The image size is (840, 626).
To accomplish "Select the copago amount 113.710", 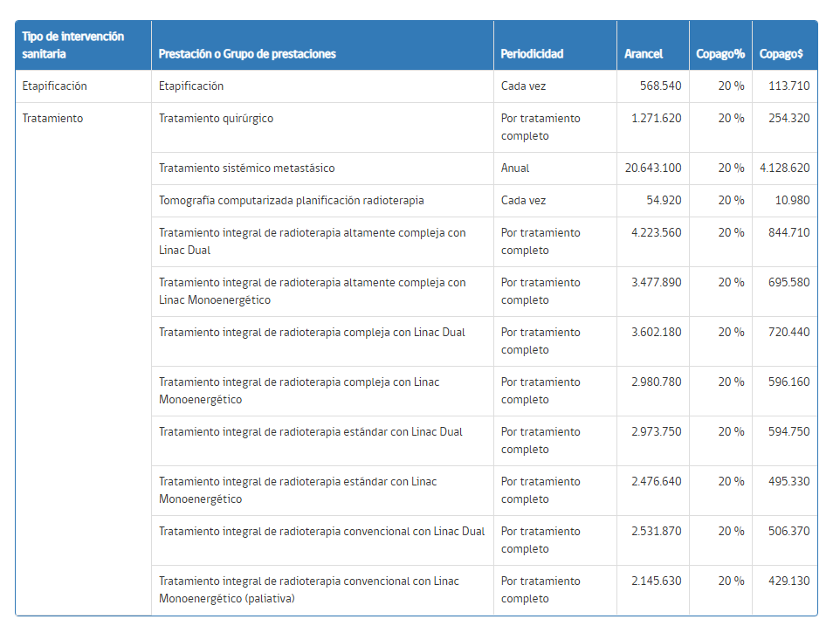I will (x=788, y=86).
